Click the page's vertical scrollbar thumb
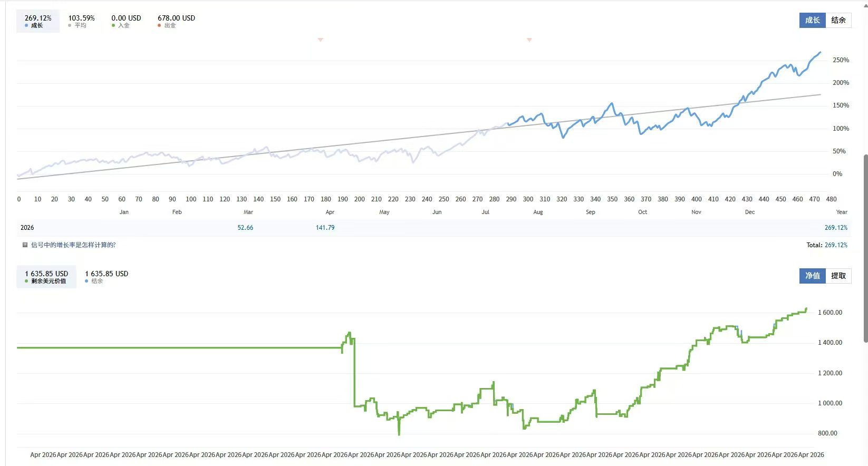This screenshot has height=466, width=868. coord(865,248)
